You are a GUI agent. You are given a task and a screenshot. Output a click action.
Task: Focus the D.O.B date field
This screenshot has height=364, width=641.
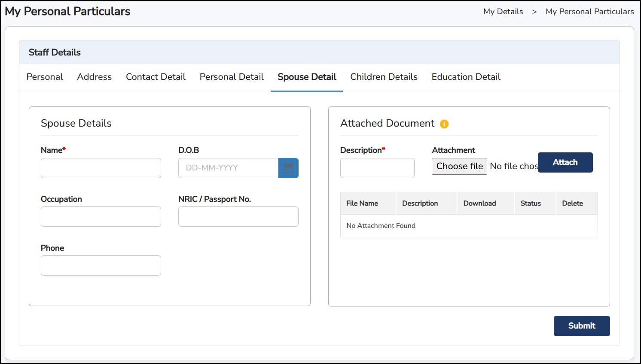[x=228, y=168]
